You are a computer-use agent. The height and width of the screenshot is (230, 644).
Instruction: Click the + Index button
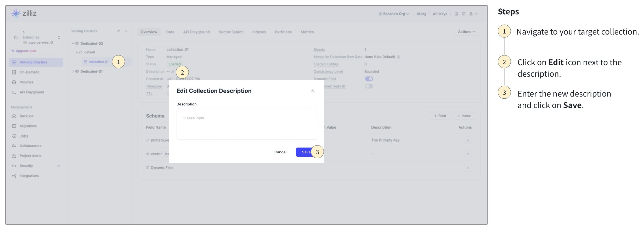click(x=464, y=116)
